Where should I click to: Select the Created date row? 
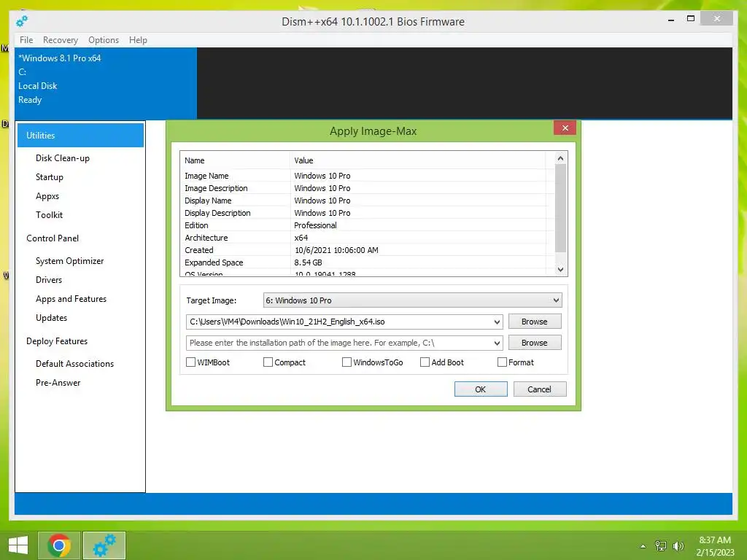click(x=368, y=250)
